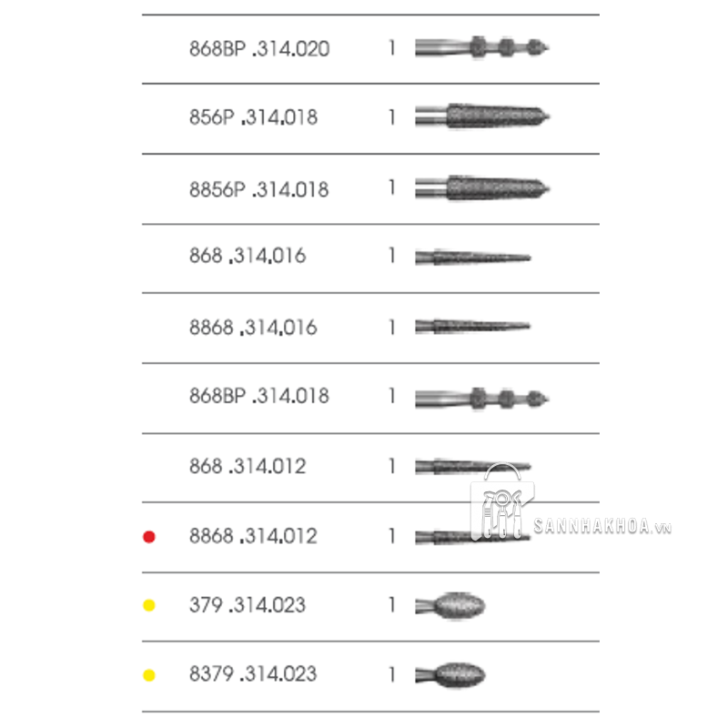Click the 868 .314.012 product code
The image size is (728, 728).
click(x=248, y=467)
